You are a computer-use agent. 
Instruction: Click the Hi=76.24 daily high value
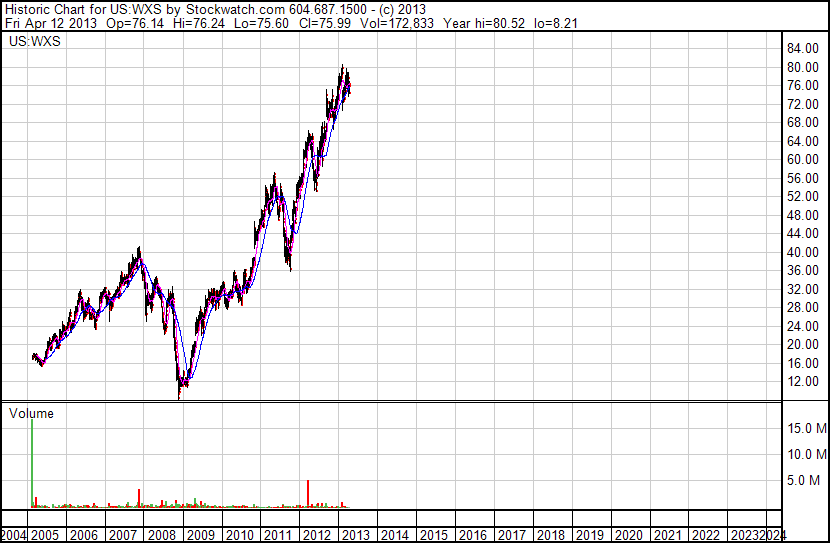(x=199, y=23)
